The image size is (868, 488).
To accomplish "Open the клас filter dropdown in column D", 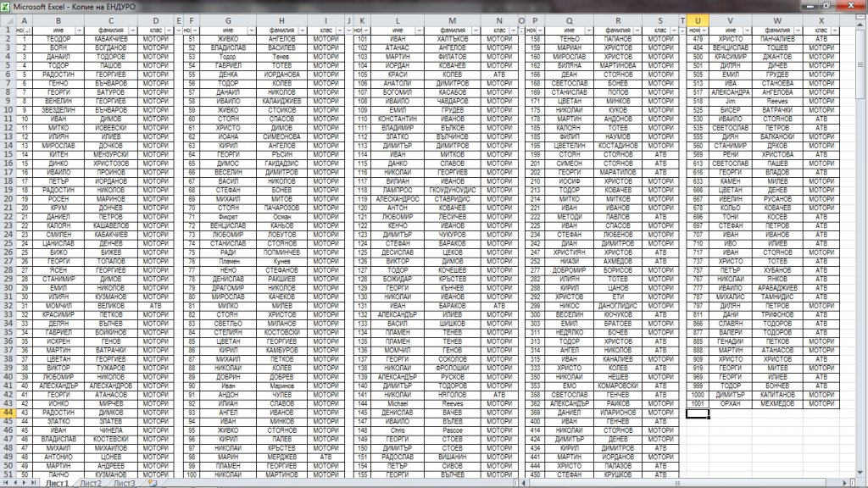I will (x=169, y=30).
